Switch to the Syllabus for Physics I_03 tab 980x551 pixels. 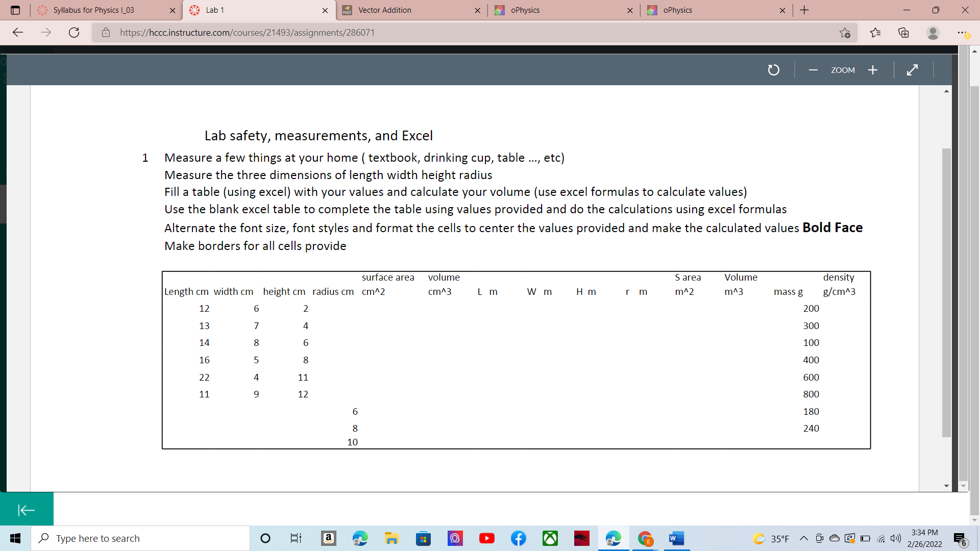[x=93, y=10]
